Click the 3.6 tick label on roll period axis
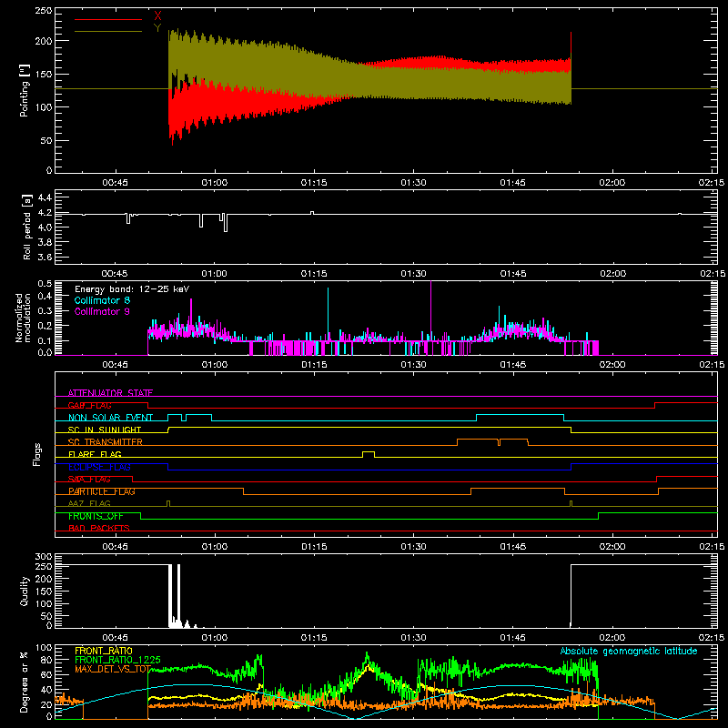The width and height of the screenshot is (728, 728). [44, 257]
